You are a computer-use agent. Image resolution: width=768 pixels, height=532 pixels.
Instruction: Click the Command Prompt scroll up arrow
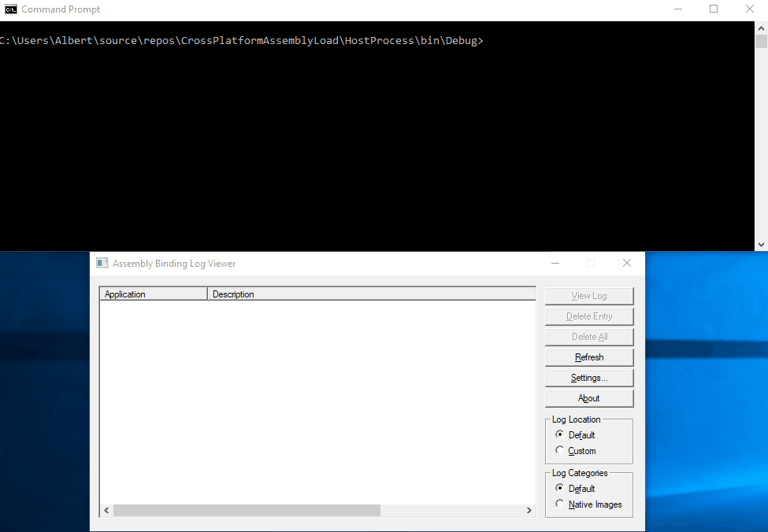(x=761, y=28)
